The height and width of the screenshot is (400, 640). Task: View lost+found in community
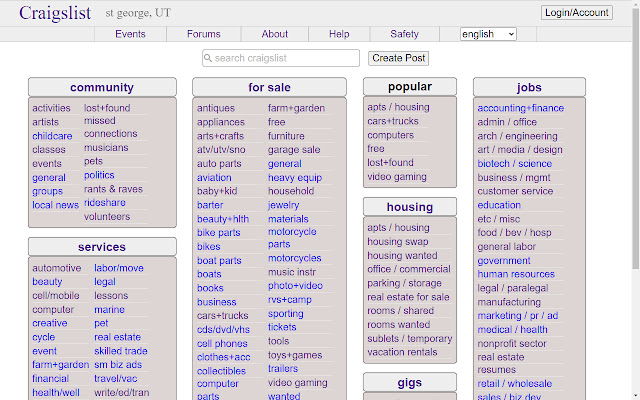point(107,108)
